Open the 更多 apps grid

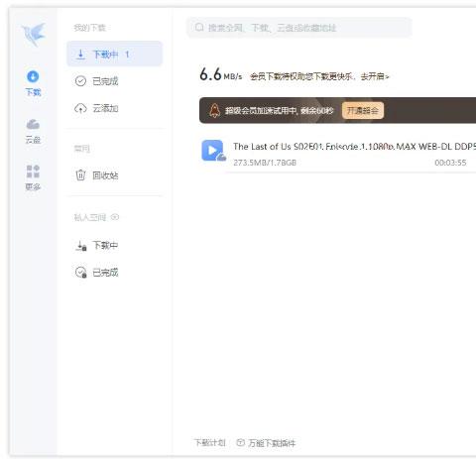pos(33,178)
